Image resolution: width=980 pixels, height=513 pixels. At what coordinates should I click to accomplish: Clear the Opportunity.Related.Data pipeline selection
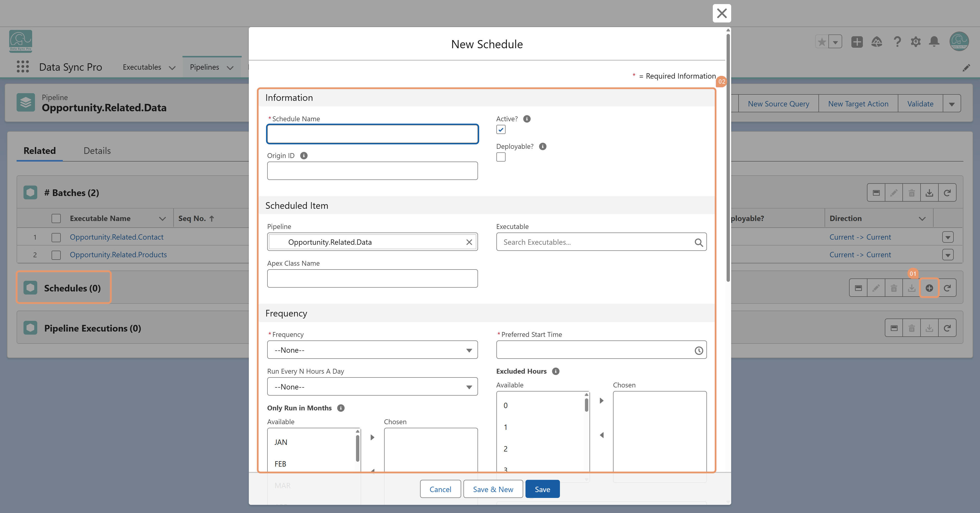(469, 242)
